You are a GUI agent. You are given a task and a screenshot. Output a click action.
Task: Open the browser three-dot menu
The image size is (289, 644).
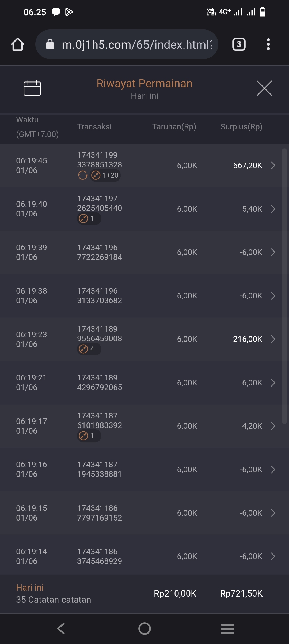click(x=268, y=44)
